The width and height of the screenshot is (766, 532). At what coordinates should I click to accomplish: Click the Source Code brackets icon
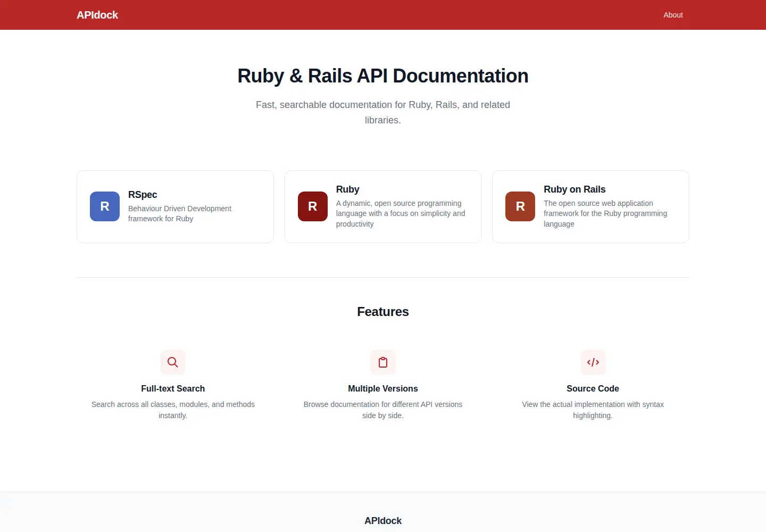(593, 362)
